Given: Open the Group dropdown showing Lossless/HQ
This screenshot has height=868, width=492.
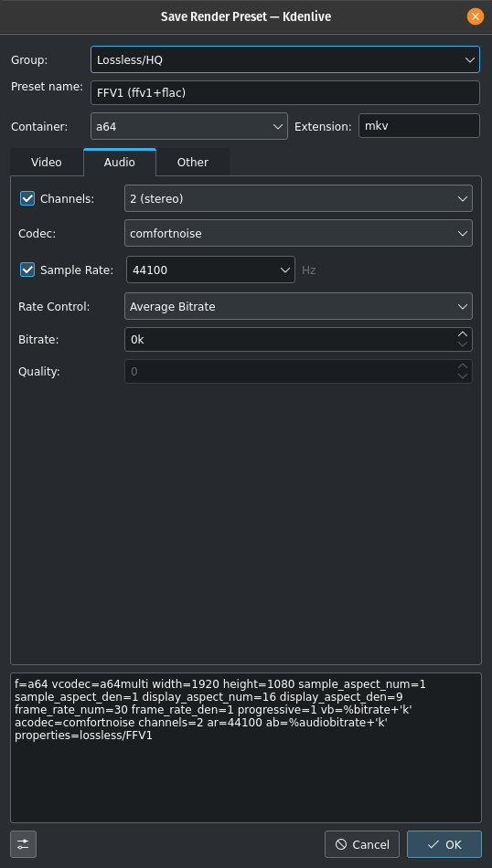Looking at the screenshot, I should (x=285, y=59).
